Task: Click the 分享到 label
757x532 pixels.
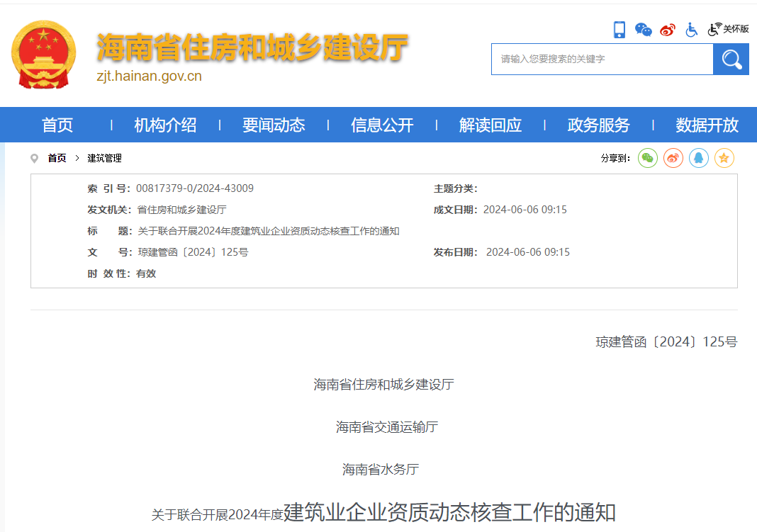Action: point(615,158)
